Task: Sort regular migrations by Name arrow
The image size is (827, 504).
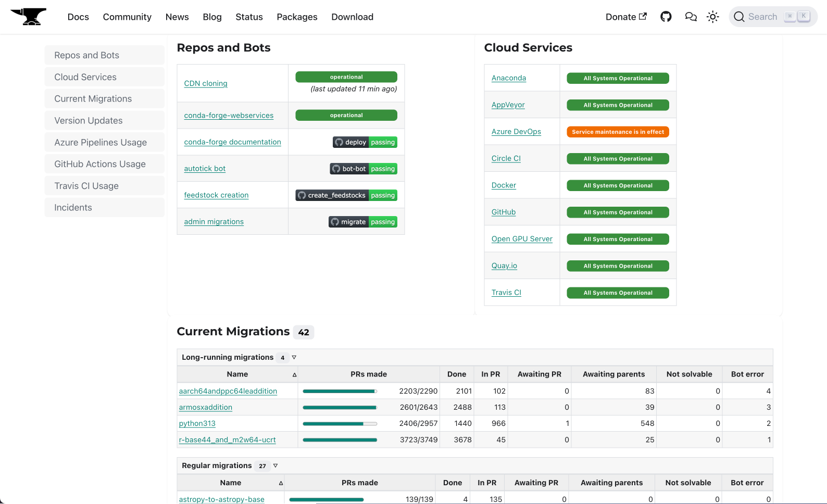Action: (x=281, y=483)
